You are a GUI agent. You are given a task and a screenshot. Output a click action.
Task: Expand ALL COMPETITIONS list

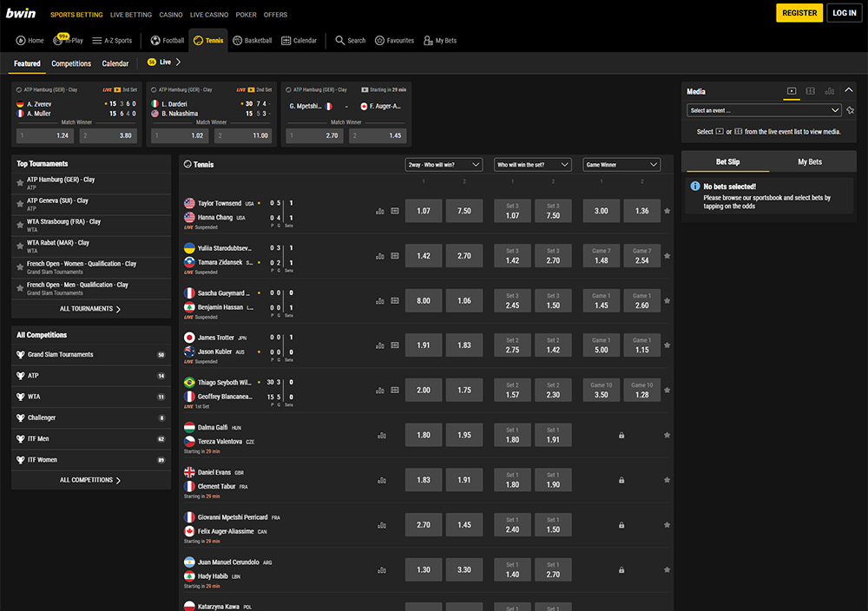(91, 480)
